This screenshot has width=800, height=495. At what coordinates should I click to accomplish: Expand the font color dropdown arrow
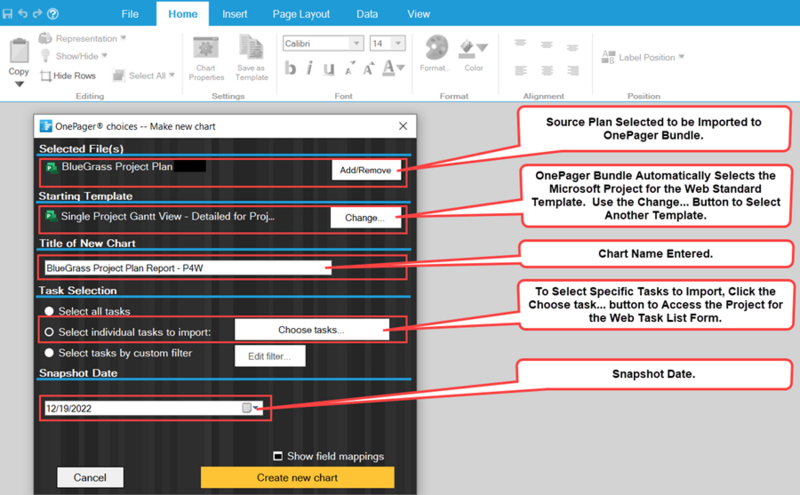point(401,67)
